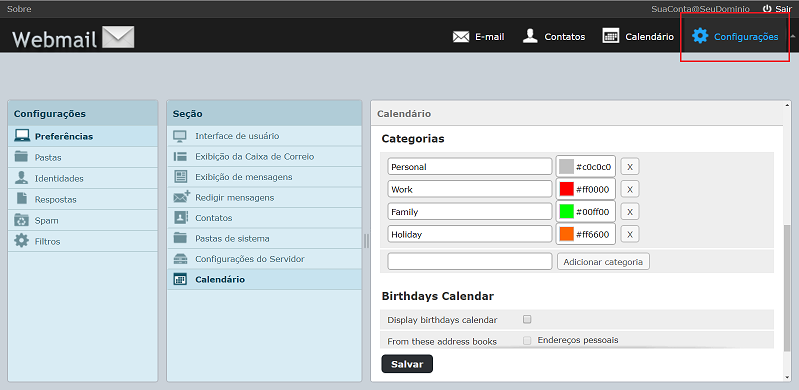Click the Configurações do Servidor icon
Image resolution: width=799 pixels, height=390 pixels.
[180, 259]
